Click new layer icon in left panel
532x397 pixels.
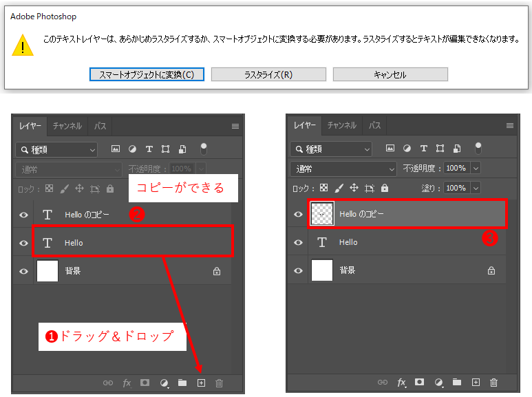pyautogui.click(x=201, y=383)
